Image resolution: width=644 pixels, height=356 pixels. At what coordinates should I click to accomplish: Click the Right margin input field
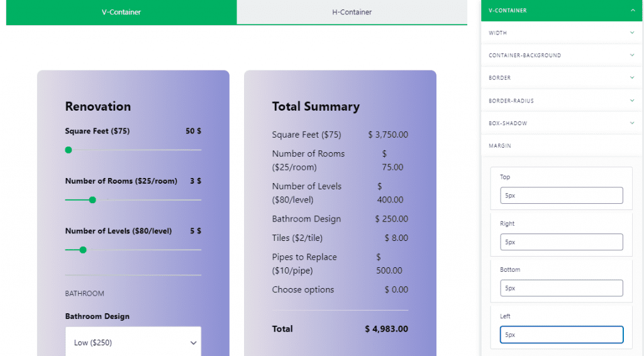coord(562,242)
